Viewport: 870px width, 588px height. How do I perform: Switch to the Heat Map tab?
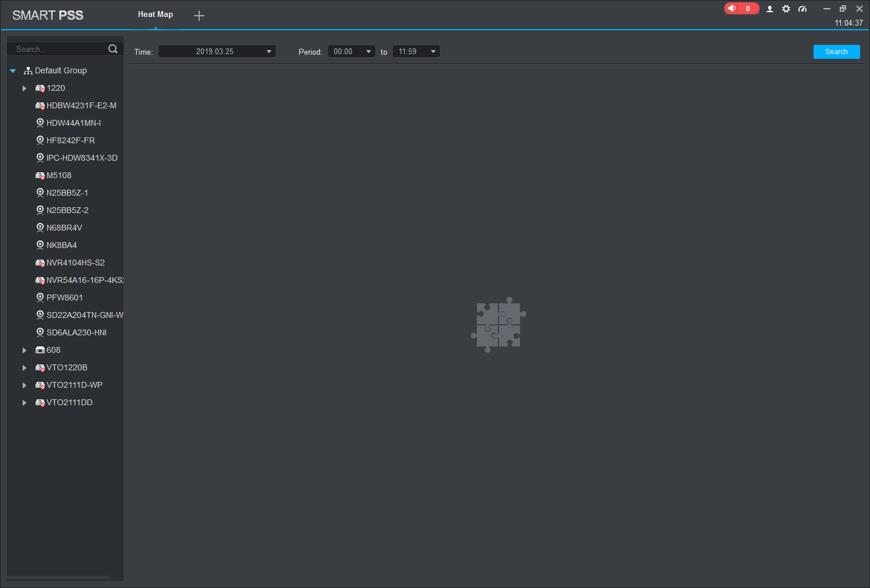coord(155,15)
